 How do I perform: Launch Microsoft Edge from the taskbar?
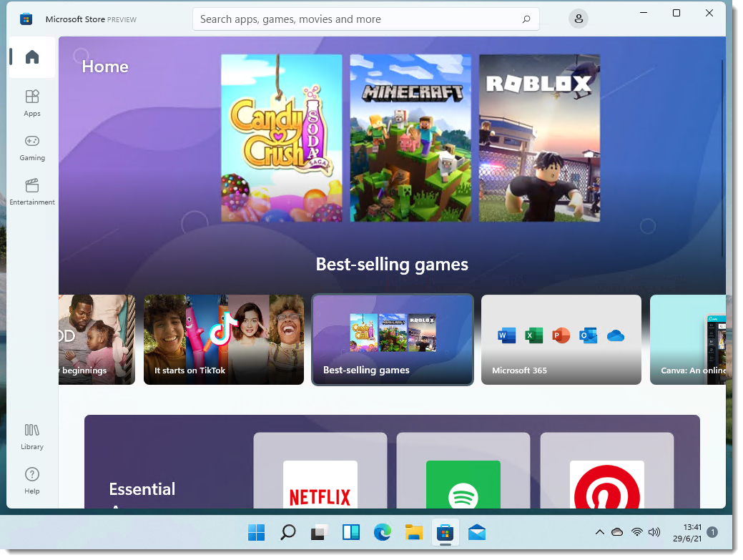click(x=382, y=532)
